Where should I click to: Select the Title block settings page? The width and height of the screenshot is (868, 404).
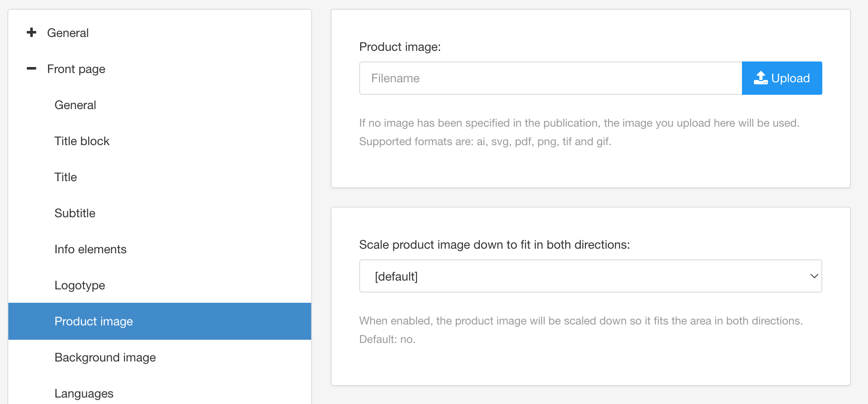point(82,141)
